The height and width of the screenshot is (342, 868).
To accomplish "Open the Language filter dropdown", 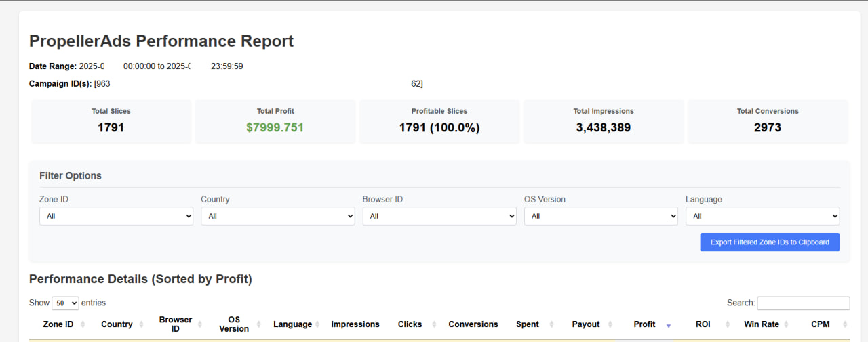I will tap(762, 216).
